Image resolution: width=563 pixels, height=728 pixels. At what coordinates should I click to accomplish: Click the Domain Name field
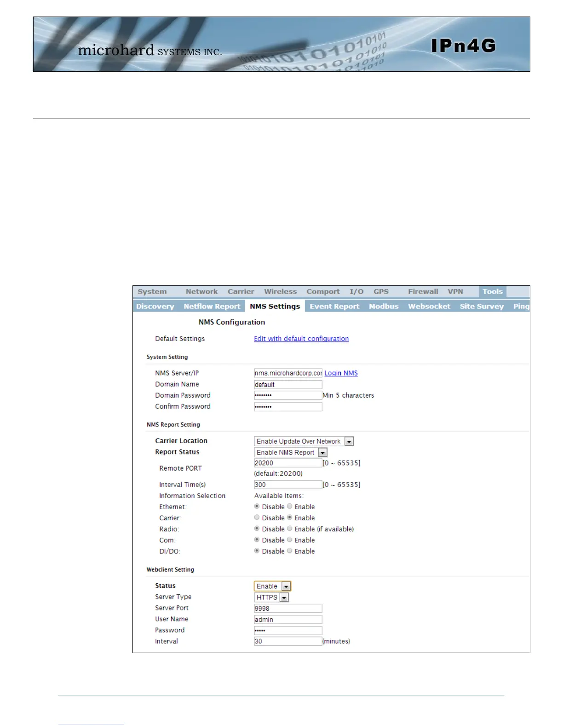288,385
